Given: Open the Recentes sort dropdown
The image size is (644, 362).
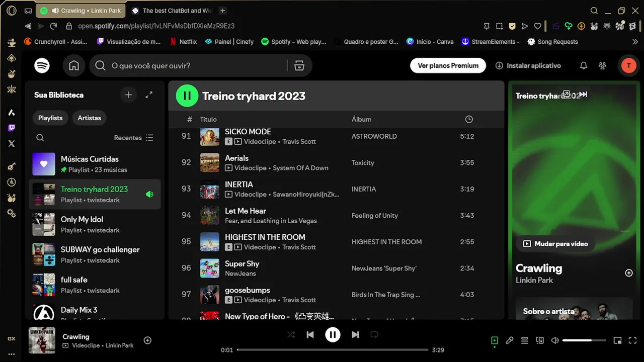Looking at the screenshot, I should pyautogui.click(x=133, y=138).
